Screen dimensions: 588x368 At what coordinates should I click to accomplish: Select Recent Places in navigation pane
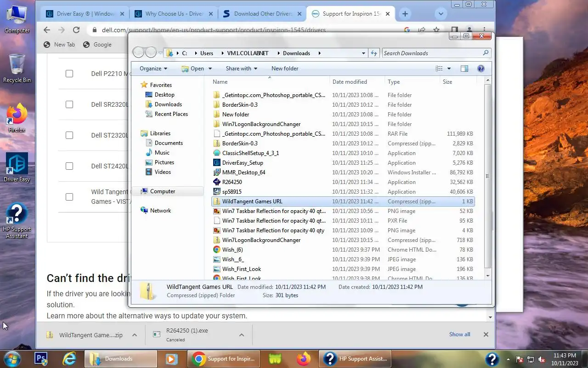(x=166, y=114)
